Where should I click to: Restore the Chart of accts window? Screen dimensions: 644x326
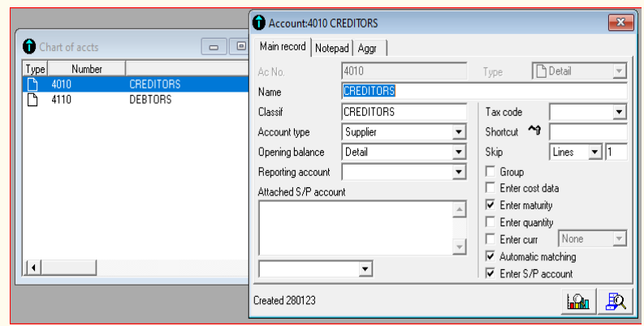tap(240, 47)
